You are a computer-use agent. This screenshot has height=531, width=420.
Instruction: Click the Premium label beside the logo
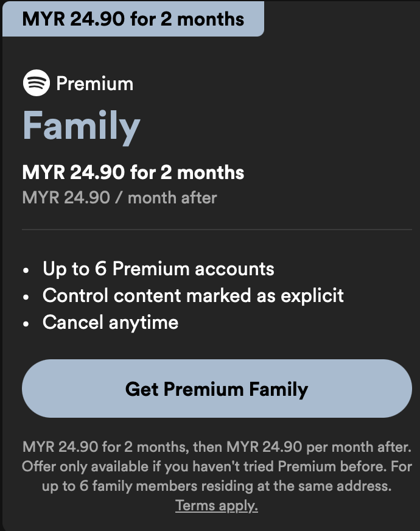pyautogui.click(x=94, y=83)
